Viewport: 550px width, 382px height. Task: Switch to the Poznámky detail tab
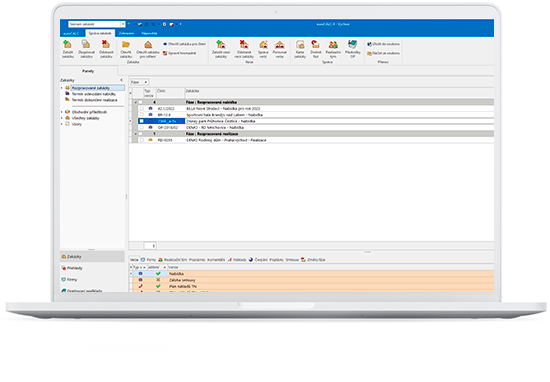tap(197, 260)
